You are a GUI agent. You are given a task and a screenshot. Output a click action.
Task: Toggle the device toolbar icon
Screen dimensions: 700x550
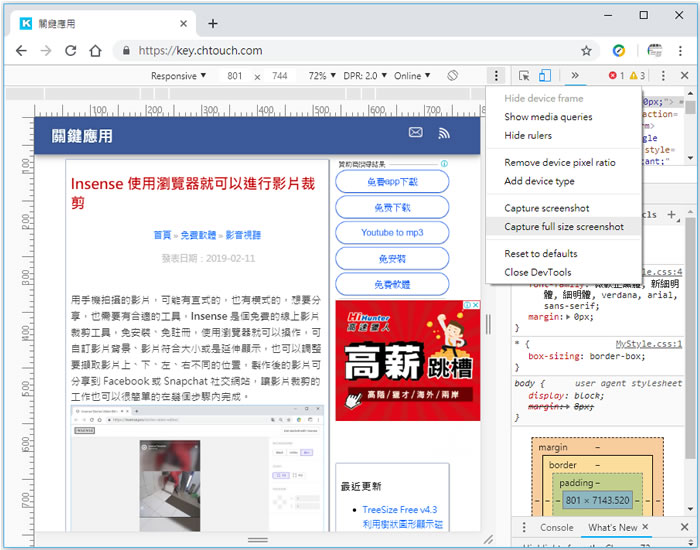tap(545, 76)
